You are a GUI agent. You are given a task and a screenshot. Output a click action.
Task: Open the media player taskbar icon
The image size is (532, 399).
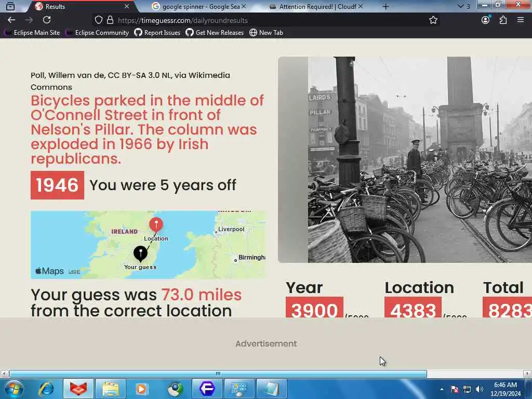click(x=141, y=389)
